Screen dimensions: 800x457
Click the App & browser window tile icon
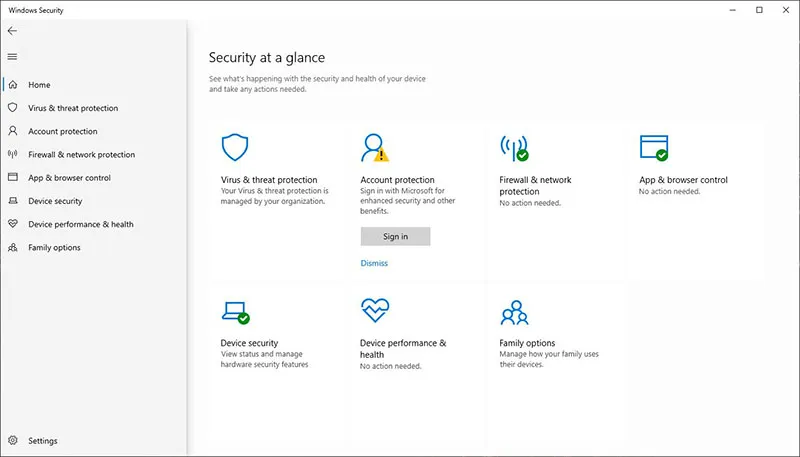click(654, 148)
